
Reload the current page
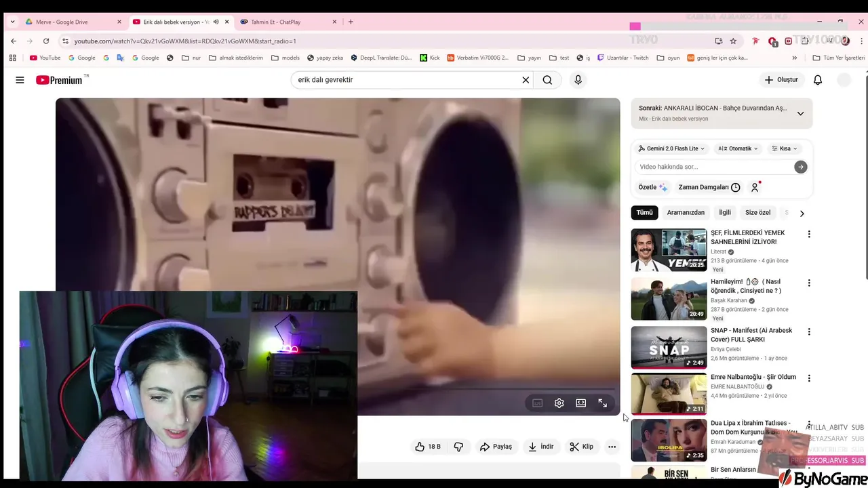[46, 41]
